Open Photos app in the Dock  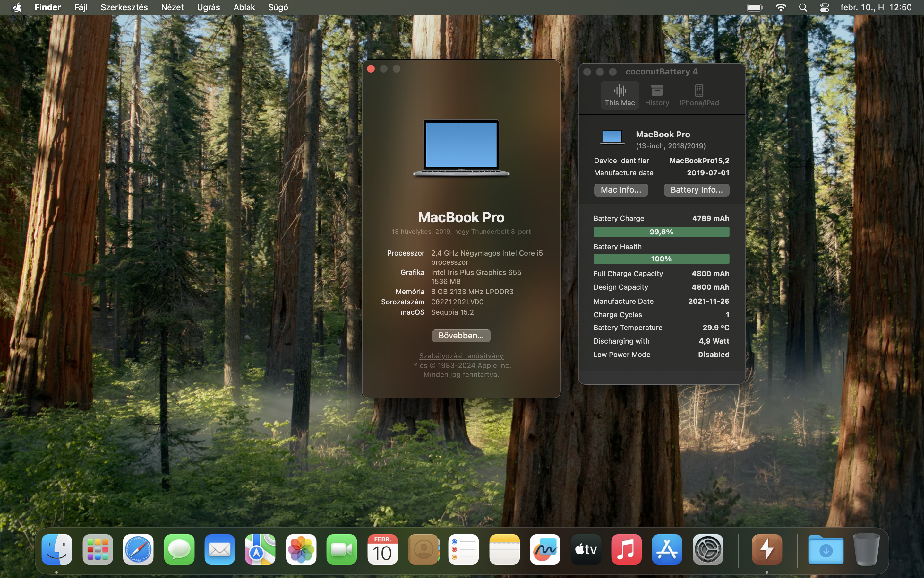tap(301, 549)
